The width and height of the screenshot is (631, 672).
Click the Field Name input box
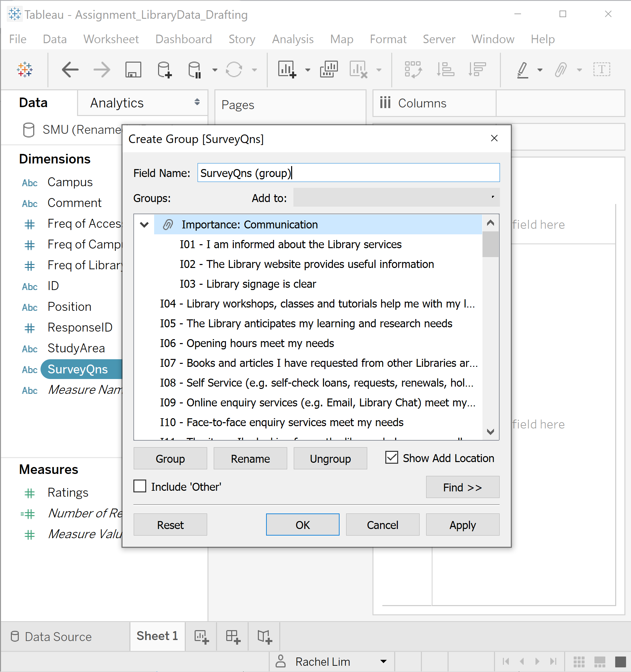coord(349,173)
